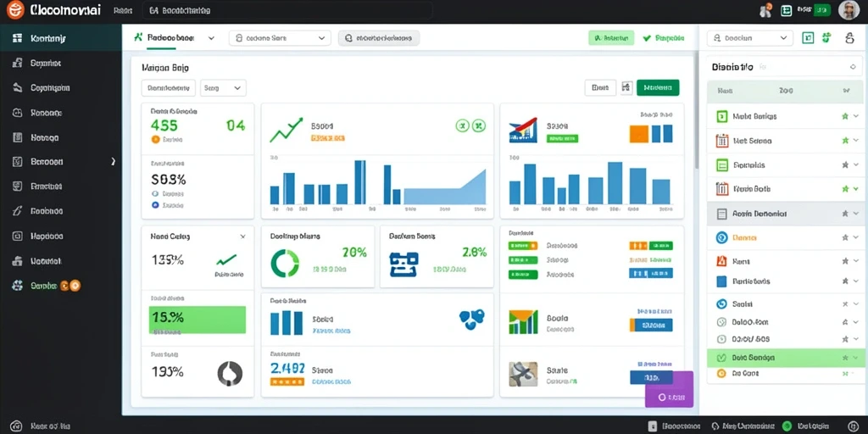Click the green 15.% progress bar
Image resolution: width=868 pixels, height=434 pixels.
[197, 320]
